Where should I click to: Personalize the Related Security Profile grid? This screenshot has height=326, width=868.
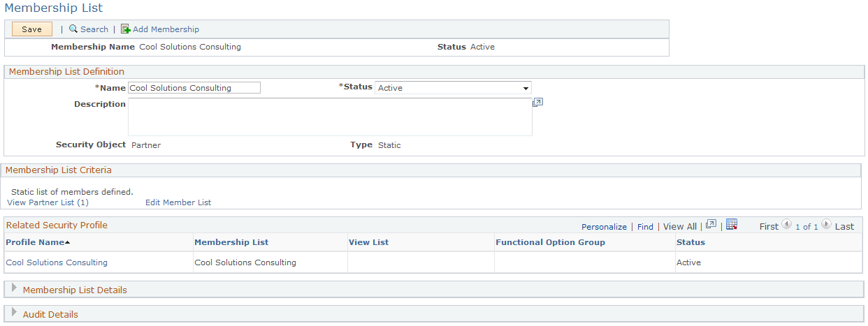click(x=604, y=227)
